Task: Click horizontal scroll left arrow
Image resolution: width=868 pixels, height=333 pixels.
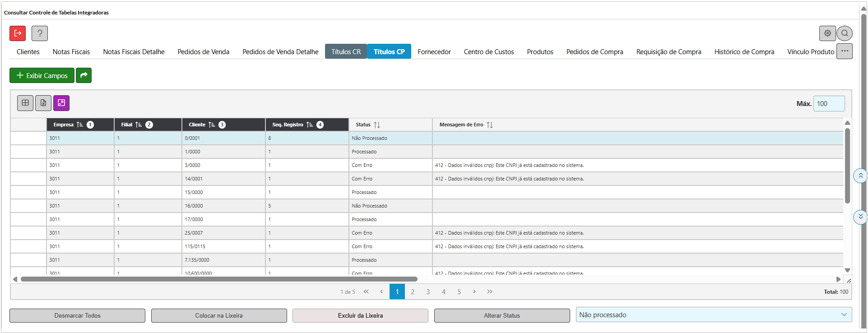Action: (x=15, y=279)
